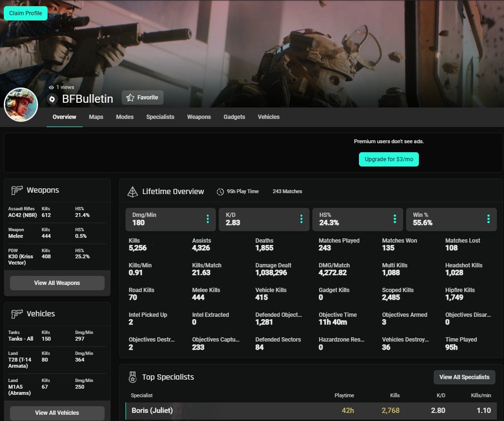Click the Assists 4,326 stat

[202, 245]
